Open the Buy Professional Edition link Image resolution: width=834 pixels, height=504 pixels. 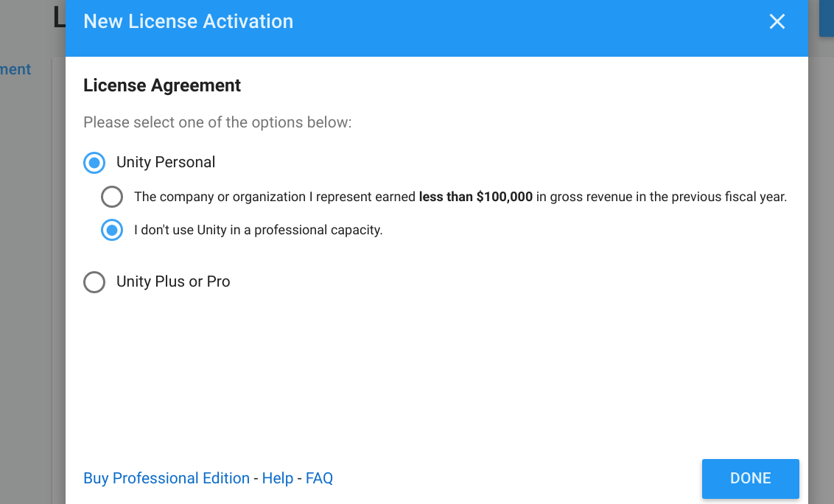click(x=167, y=478)
